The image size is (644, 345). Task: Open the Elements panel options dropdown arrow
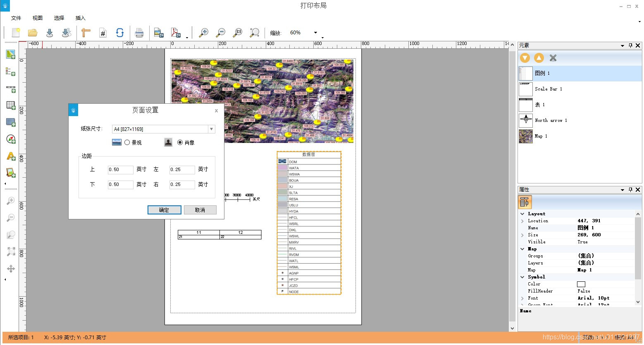pyautogui.click(x=623, y=45)
